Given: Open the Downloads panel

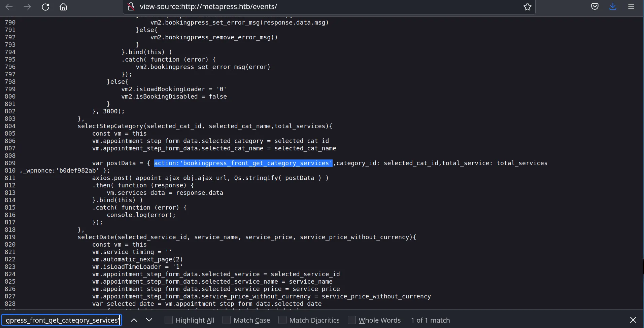Looking at the screenshot, I should 613,6.
